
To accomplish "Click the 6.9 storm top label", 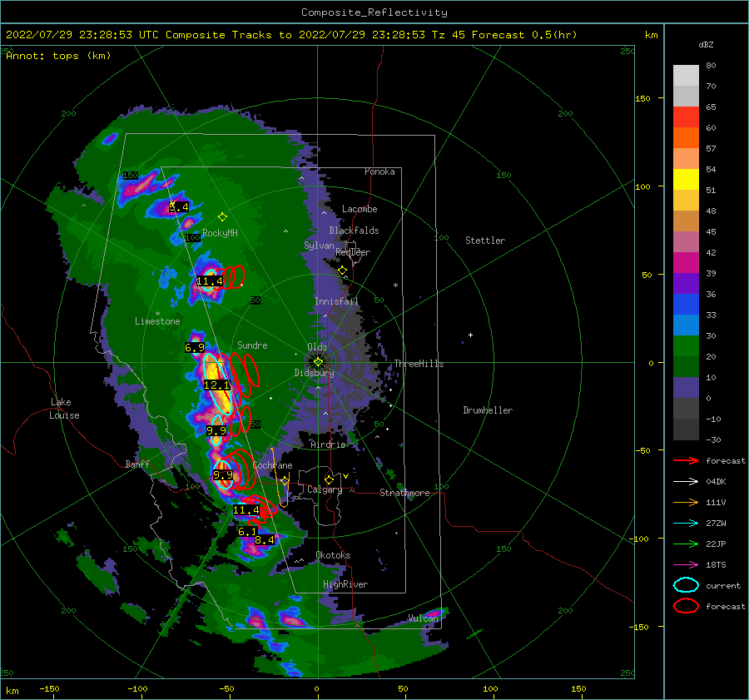I will 195,348.
